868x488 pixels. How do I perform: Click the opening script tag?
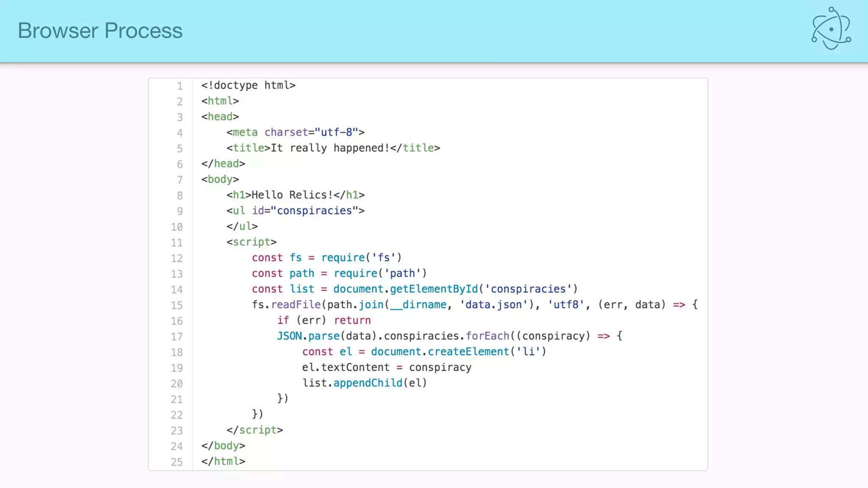coord(251,242)
